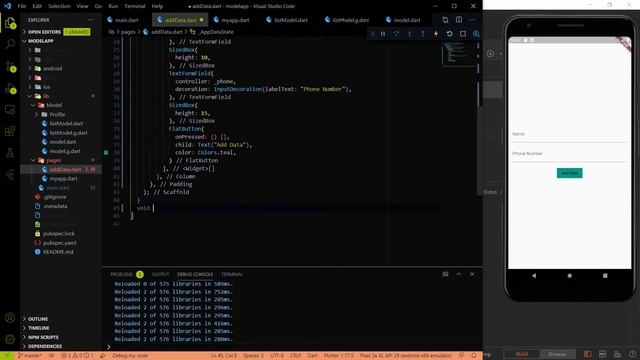640x360 pixels.
Task: Click the green Restart debug icon
Action: pos(449,34)
